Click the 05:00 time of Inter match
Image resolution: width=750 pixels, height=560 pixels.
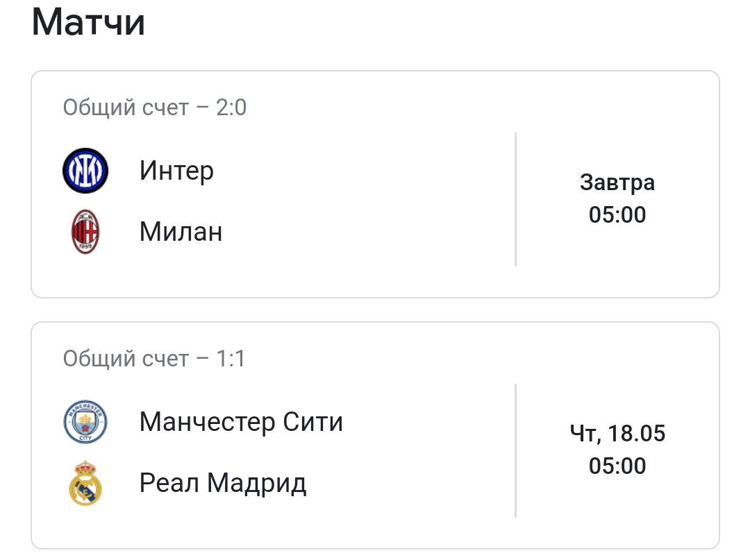(x=617, y=215)
